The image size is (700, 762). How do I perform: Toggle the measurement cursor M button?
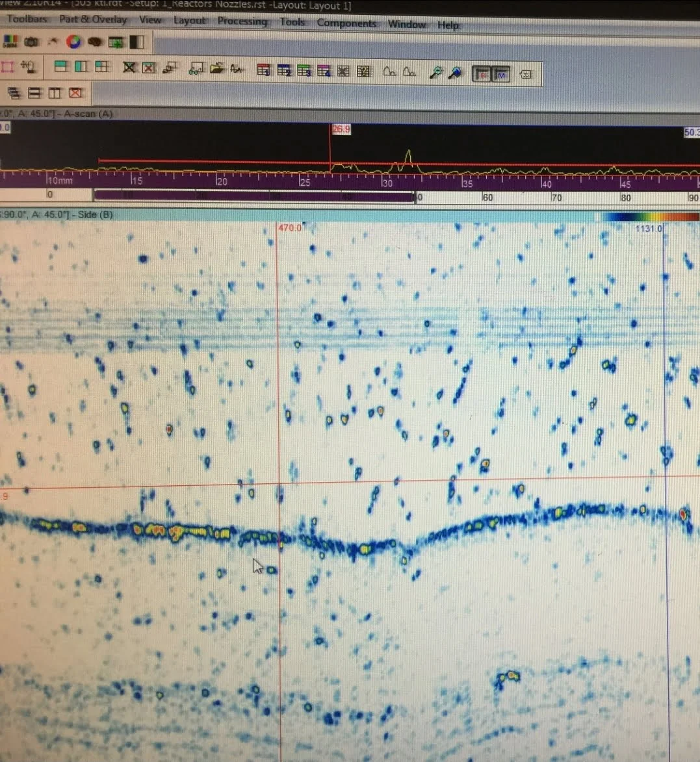[x=500, y=75]
